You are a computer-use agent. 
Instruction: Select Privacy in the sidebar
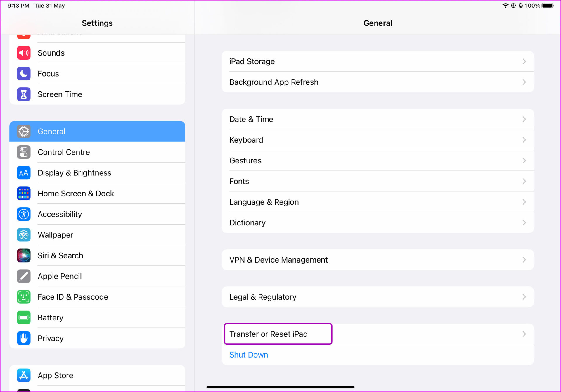[51, 338]
